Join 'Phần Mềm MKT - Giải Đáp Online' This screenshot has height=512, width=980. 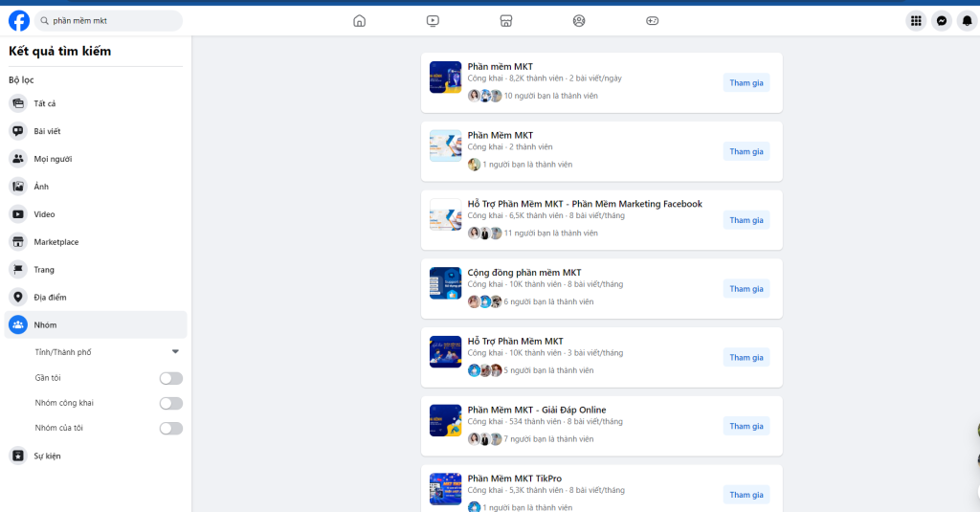tap(746, 427)
